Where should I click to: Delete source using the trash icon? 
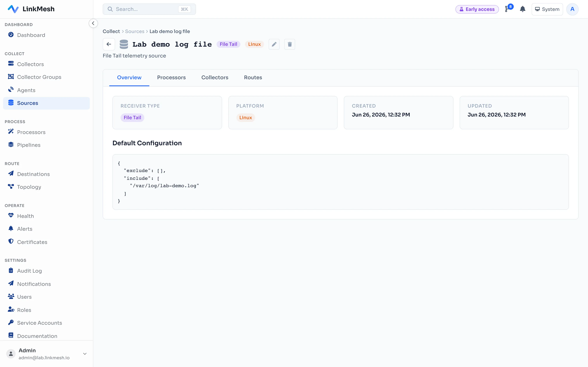click(290, 44)
